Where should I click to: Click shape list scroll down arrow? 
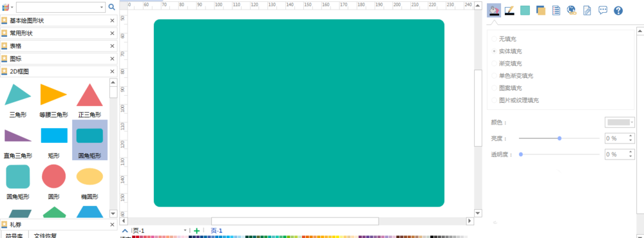point(113,214)
